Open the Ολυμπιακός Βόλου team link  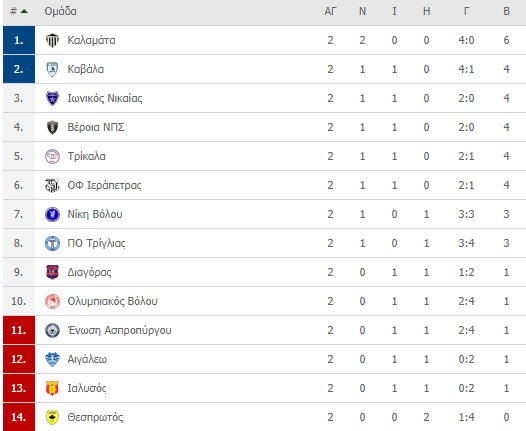(112, 301)
